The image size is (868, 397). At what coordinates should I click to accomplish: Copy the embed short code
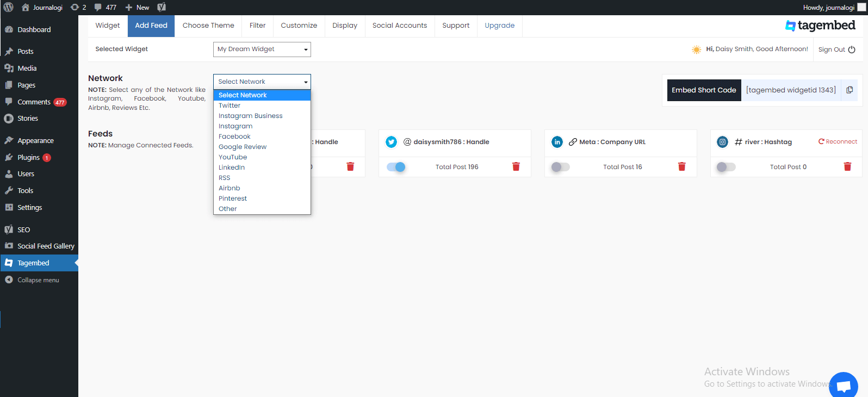[x=850, y=90]
